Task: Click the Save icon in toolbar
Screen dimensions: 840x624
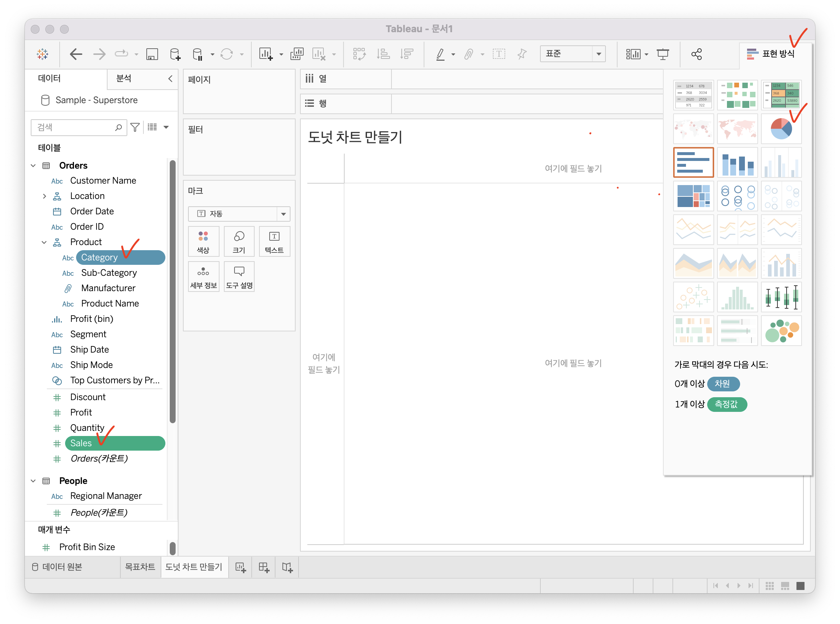Action: point(152,54)
